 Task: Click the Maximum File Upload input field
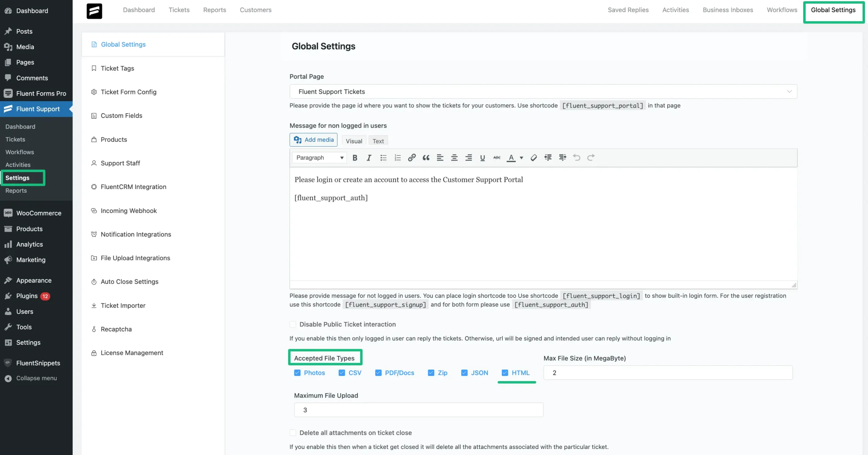point(418,410)
